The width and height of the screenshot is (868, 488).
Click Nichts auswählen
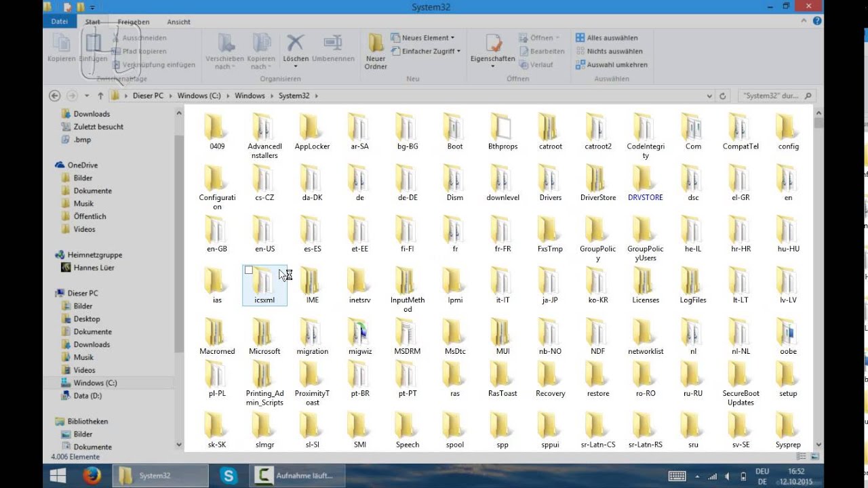[x=610, y=51]
